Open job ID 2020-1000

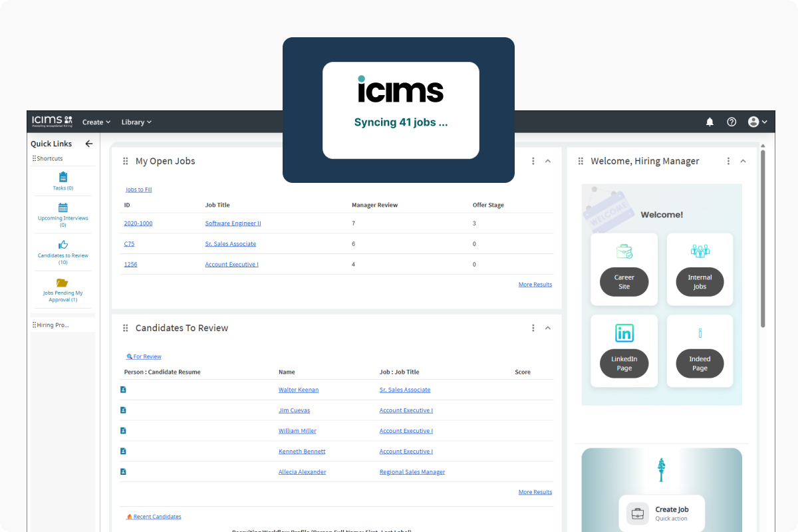point(138,223)
